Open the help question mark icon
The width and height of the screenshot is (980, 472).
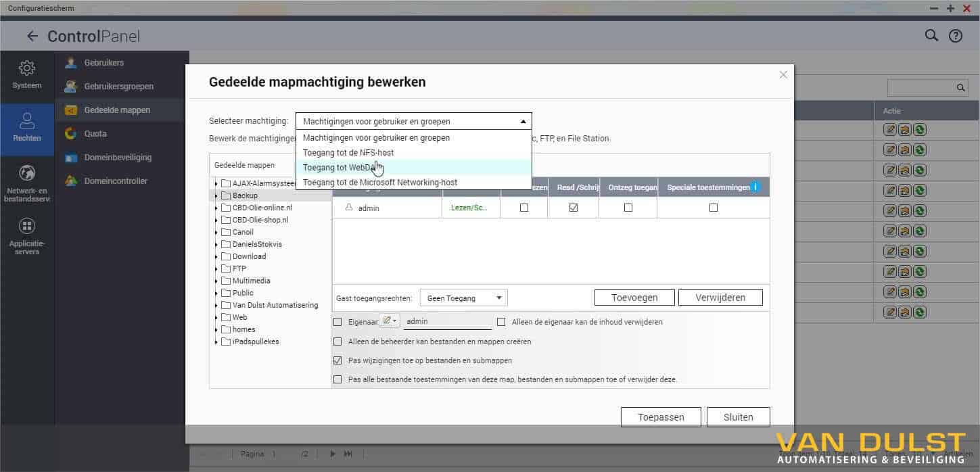point(955,37)
